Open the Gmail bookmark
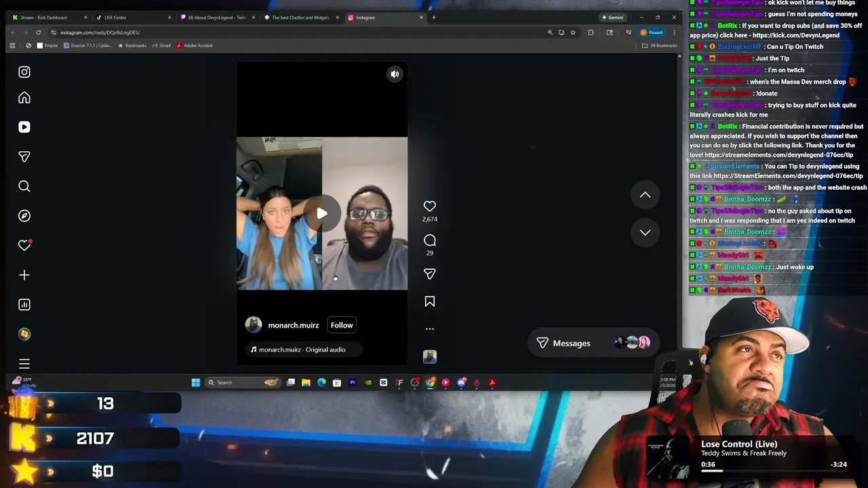868x488 pixels. (x=161, y=45)
